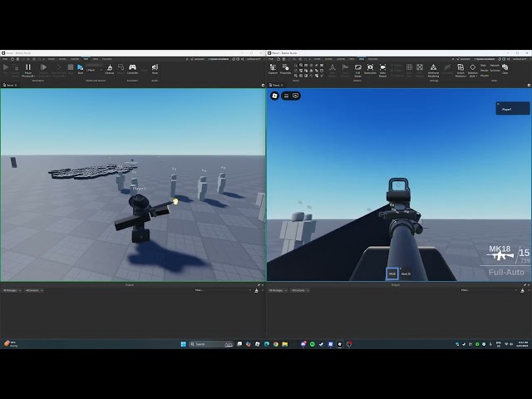Open All Contexts dropdown in Server output

33,290
